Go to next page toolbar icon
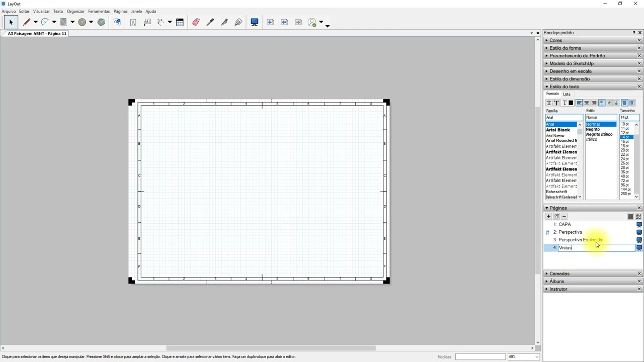Image resolution: width=644 pixels, height=362 pixels. 299,22
